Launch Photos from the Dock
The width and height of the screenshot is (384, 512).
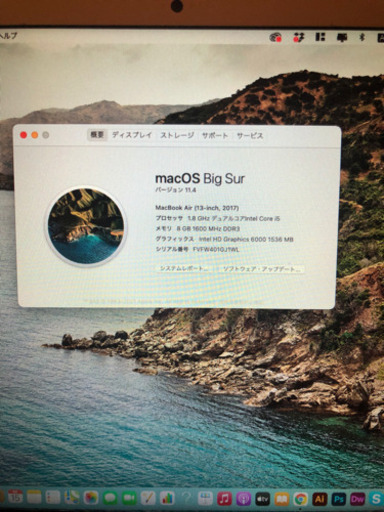[x=91, y=498]
